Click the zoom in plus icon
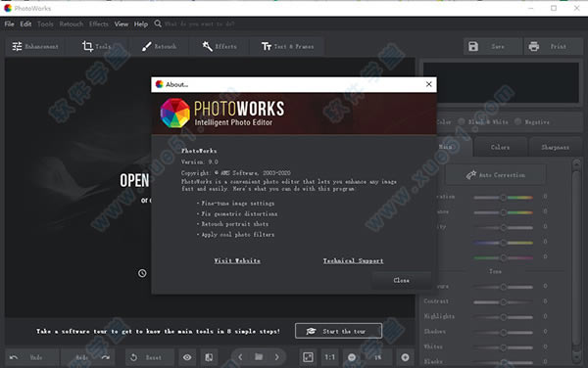 [x=405, y=357]
